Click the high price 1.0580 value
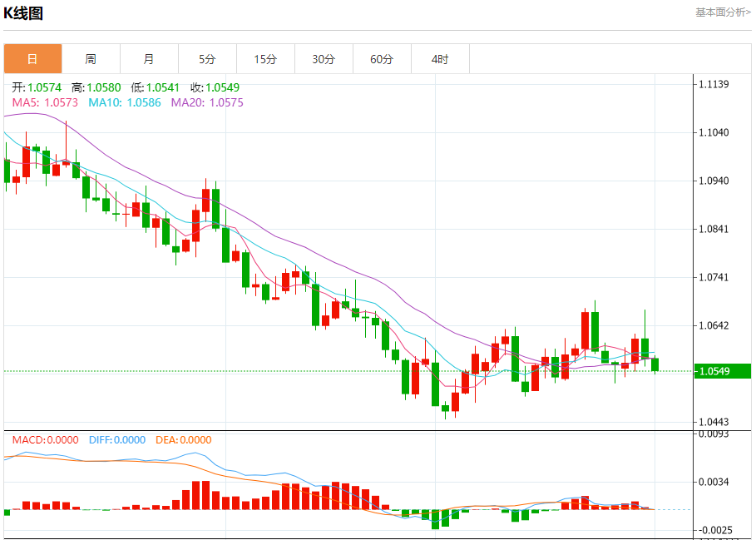 (104, 87)
